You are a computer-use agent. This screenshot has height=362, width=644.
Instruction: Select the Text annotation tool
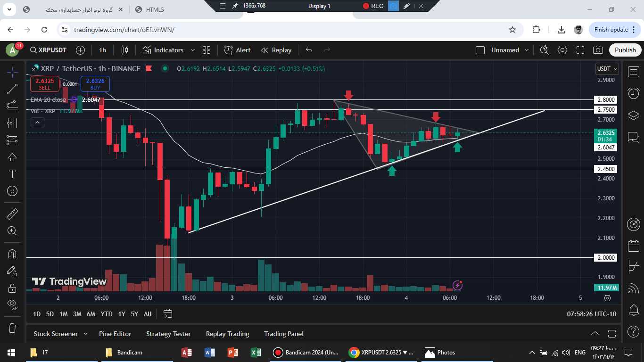click(x=12, y=174)
